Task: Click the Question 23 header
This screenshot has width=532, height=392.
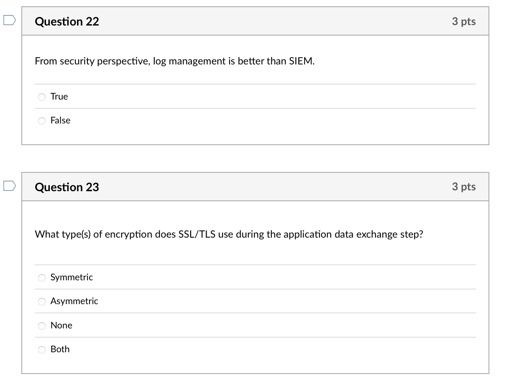Action: pyautogui.click(x=66, y=187)
